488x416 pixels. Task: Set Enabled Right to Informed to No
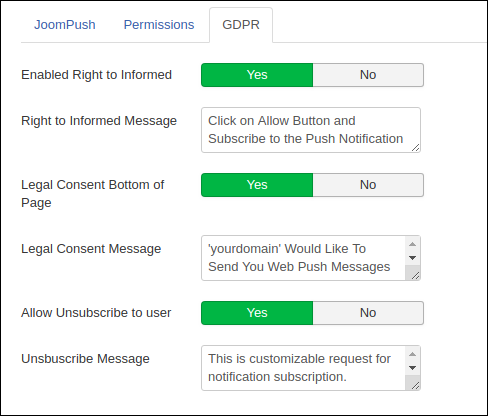(368, 75)
